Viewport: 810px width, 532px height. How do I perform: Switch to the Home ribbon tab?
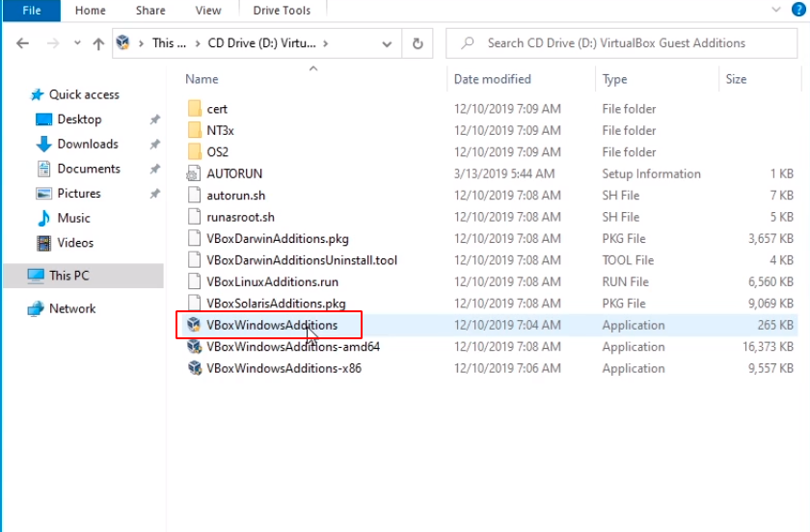pyautogui.click(x=90, y=11)
